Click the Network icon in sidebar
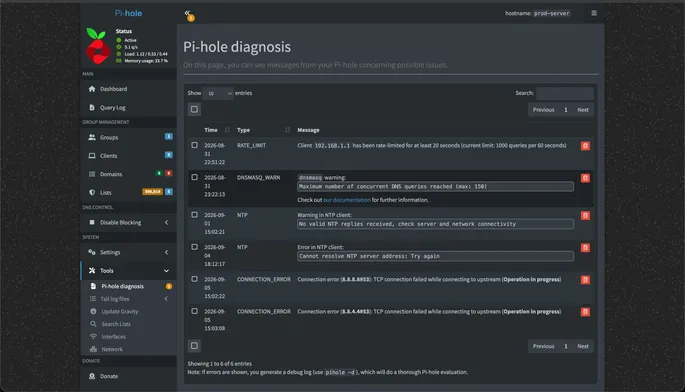Viewport: 685px width, 392px height. (x=93, y=349)
